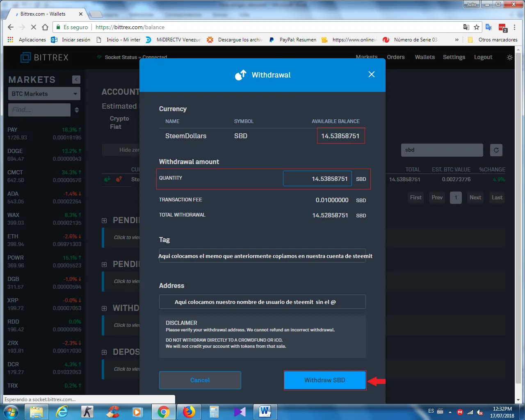The width and height of the screenshot is (525, 420).
Task: Click the muted volume tray icon
Action: [480, 412]
